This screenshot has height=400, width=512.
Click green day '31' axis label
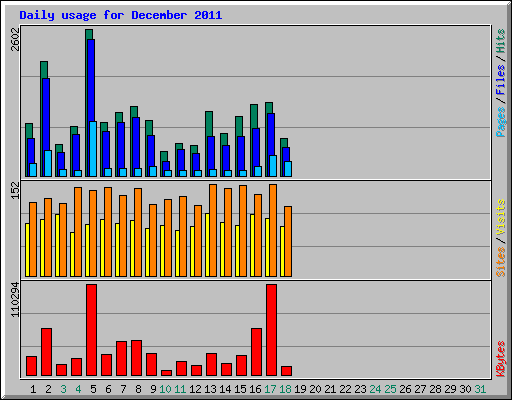pyautogui.click(x=480, y=389)
